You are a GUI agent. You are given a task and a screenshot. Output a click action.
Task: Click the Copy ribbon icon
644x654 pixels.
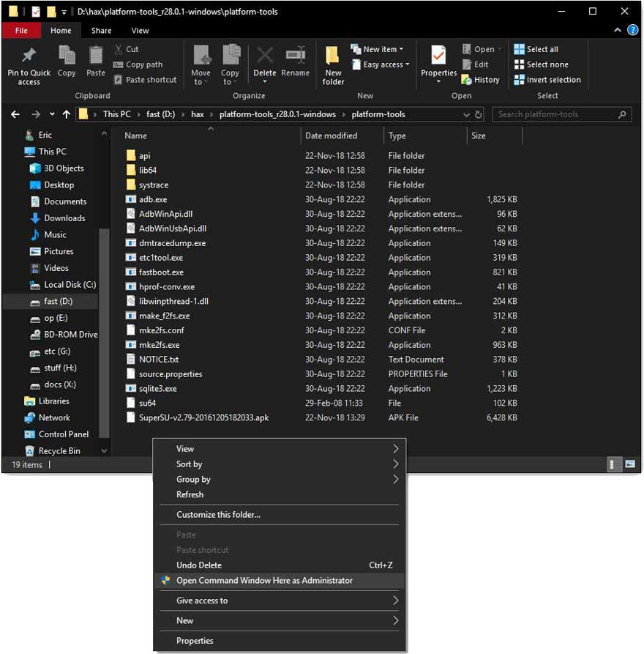67,62
